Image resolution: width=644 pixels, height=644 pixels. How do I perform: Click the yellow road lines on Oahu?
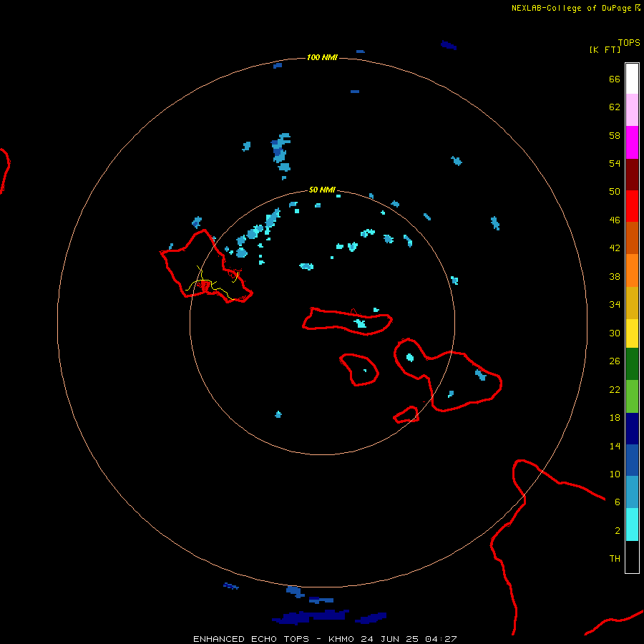click(x=212, y=283)
